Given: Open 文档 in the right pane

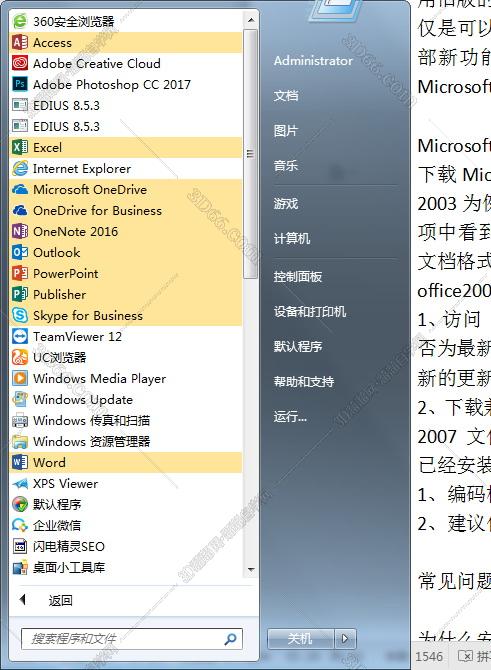Looking at the screenshot, I should (286, 95).
